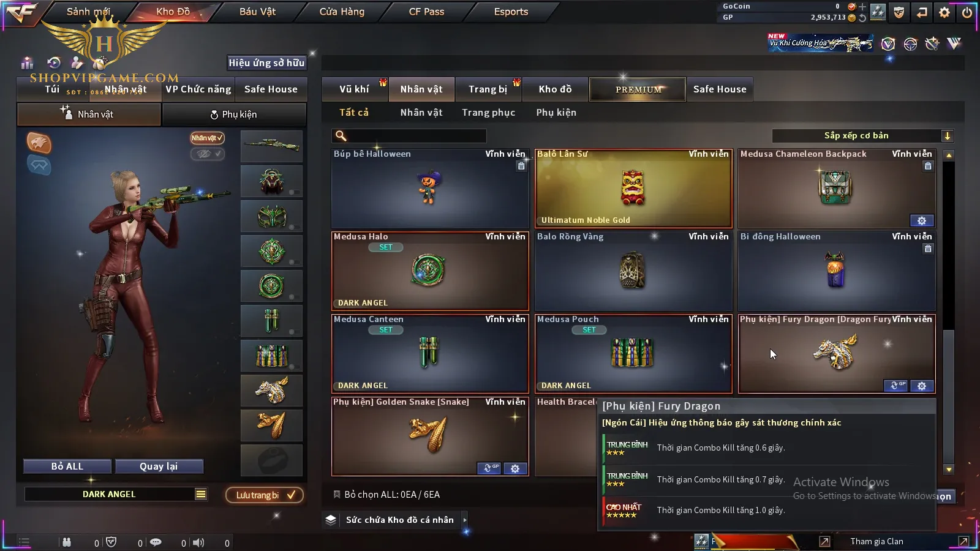Delete Búp bê Halloween via trash icon
The height and width of the screenshot is (551, 980).
(521, 166)
